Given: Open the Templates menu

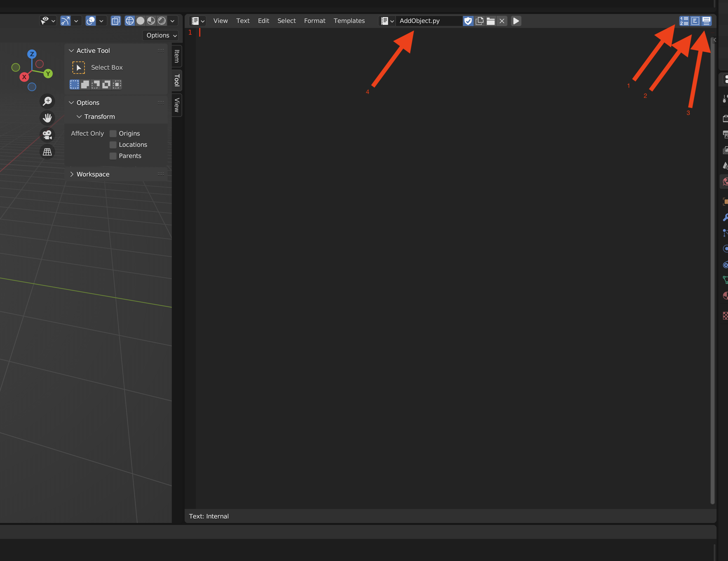Looking at the screenshot, I should pos(349,21).
